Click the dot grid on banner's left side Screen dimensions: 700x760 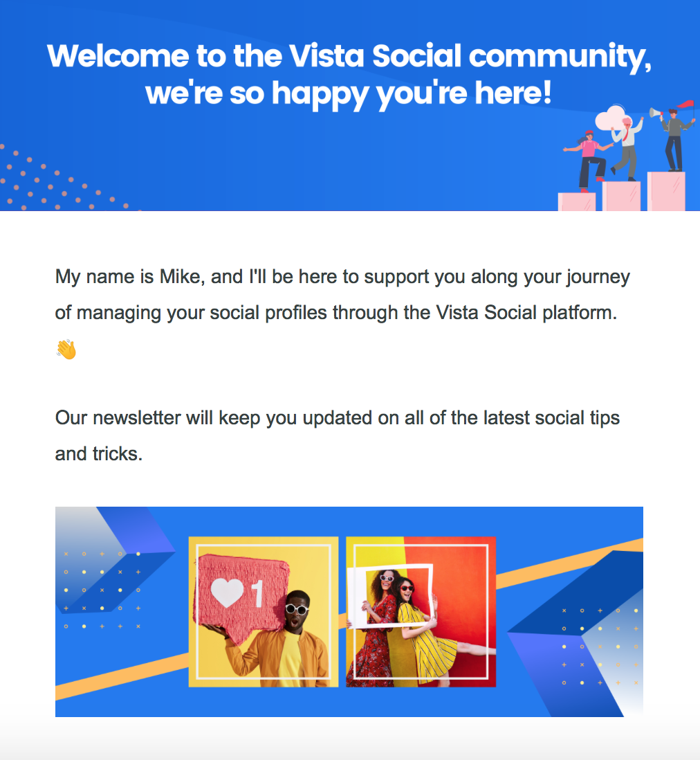point(102,590)
